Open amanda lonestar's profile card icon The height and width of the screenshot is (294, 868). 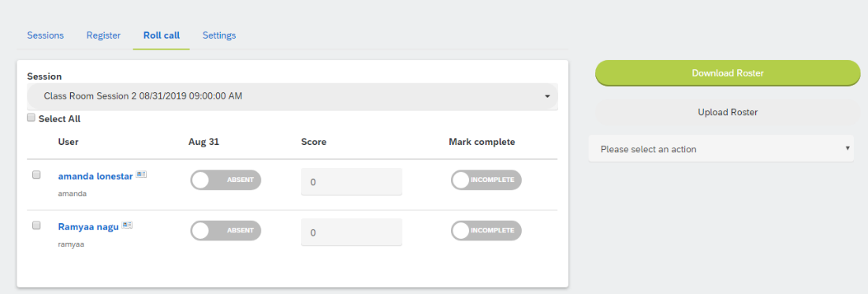click(141, 175)
